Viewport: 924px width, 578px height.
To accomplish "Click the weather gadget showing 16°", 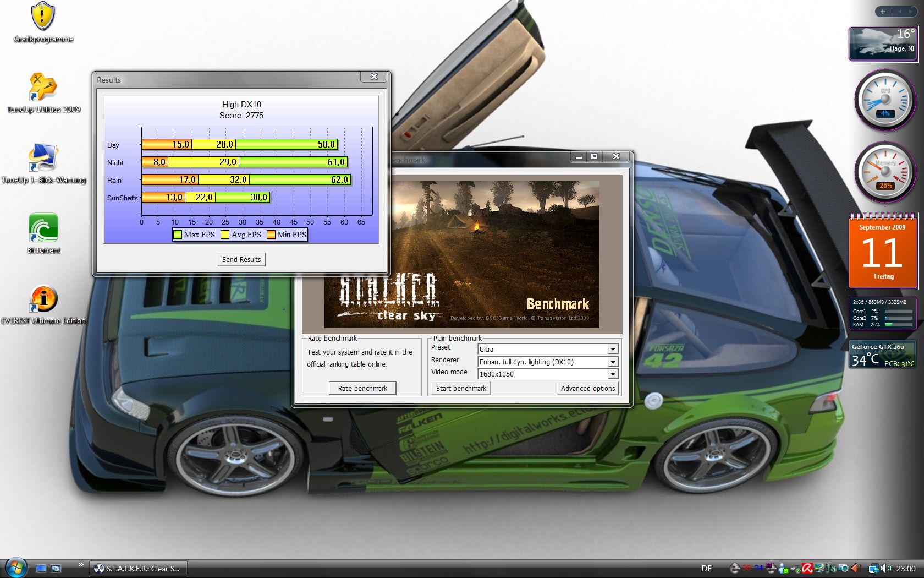I will [883, 43].
